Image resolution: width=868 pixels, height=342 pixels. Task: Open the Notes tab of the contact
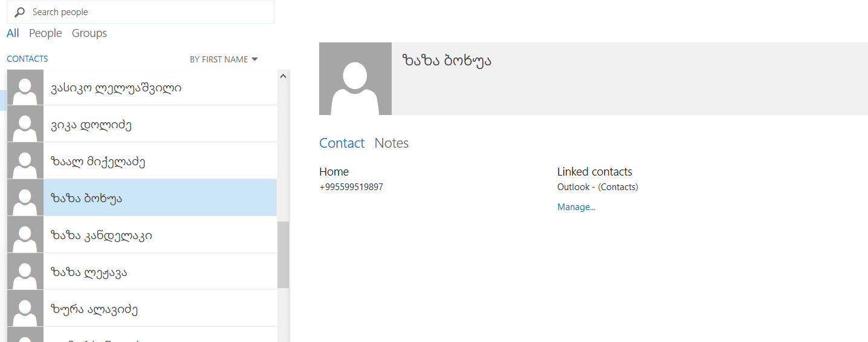(391, 143)
